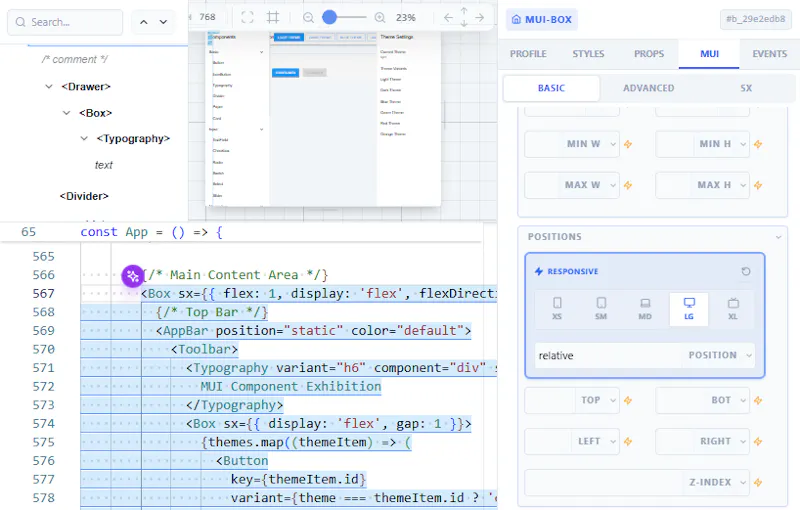Toggle responsive lightning for LEFT

(x=628, y=441)
